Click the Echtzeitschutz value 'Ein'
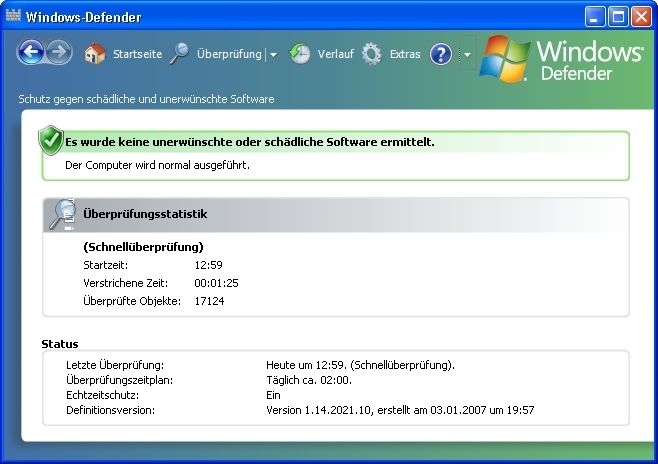 pyautogui.click(x=273, y=395)
